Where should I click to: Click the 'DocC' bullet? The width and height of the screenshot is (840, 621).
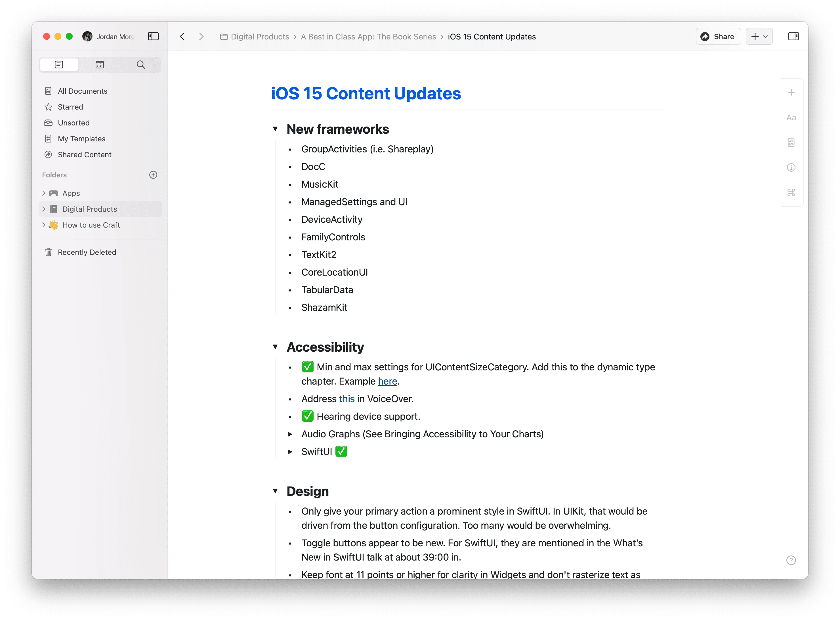pyautogui.click(x=313, y=167)
